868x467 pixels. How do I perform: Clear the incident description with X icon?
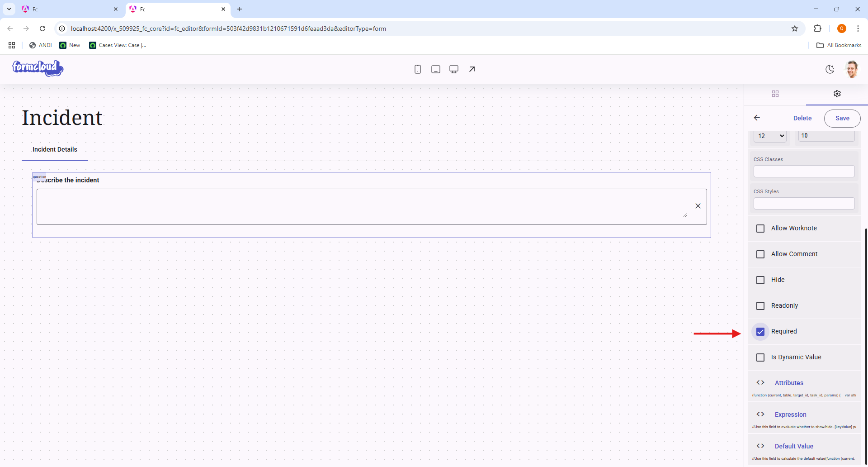pyautogui.click(x=698, y=206)
